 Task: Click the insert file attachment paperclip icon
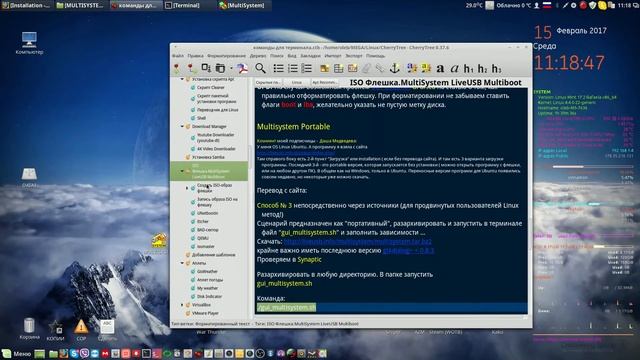[367, 68]
